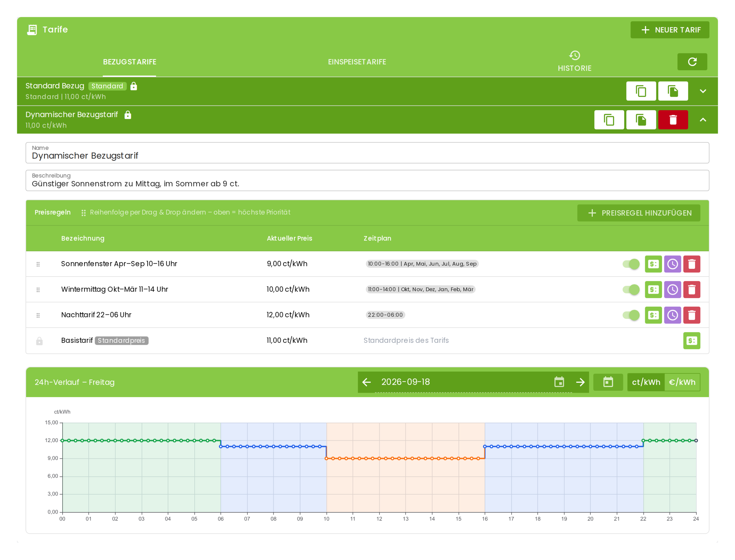
Task: Delete the Dynamischer Bezugstarif tariff
Action: coord(673,120)
